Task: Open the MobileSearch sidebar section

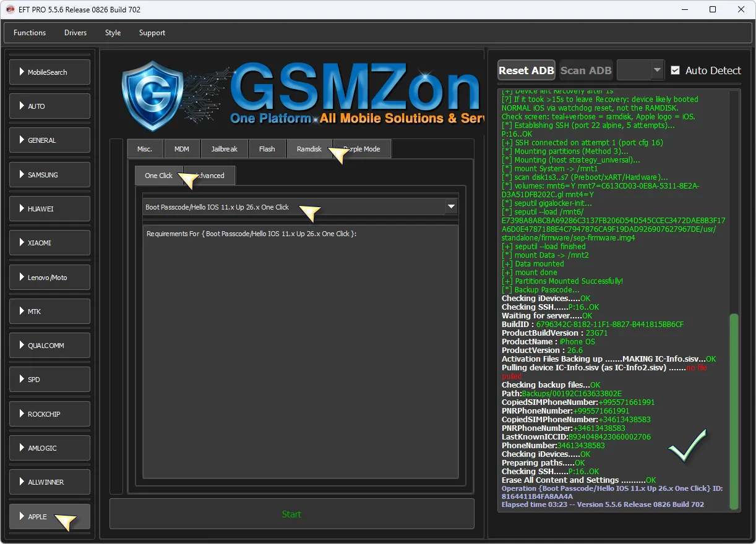Action: 49,72
